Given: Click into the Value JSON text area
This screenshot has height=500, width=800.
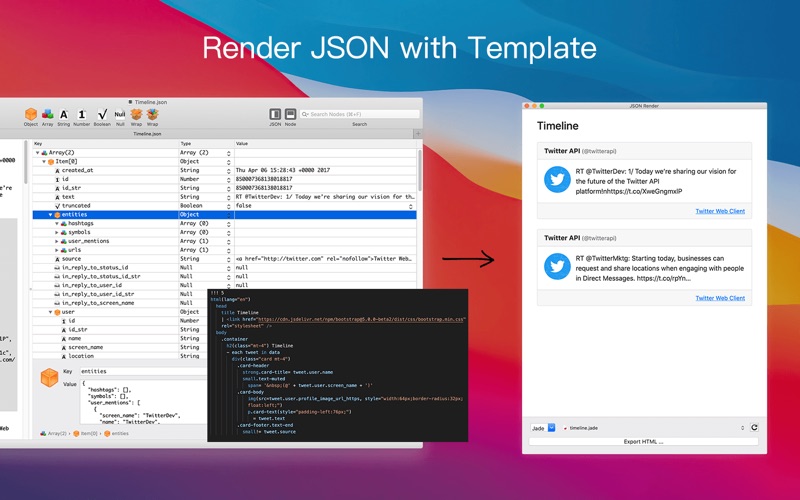Looking at the screenshot, I should [x=143, y=403].
